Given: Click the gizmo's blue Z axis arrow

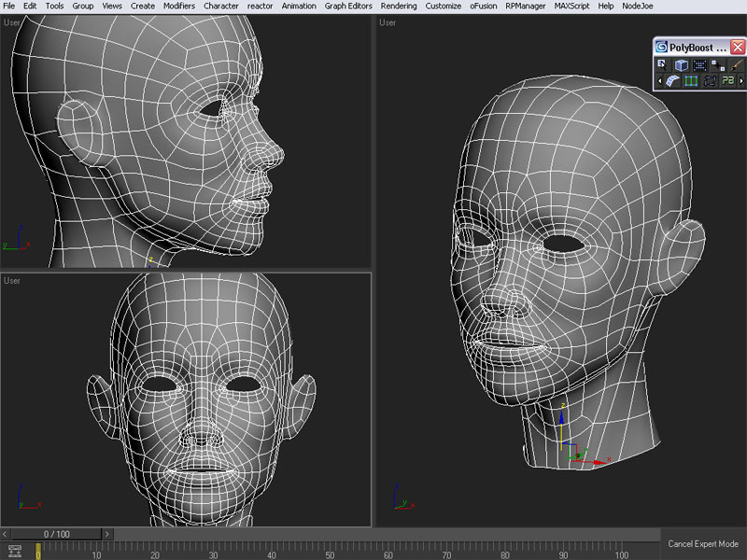Looking at the screenshot, I should (562, 417).
